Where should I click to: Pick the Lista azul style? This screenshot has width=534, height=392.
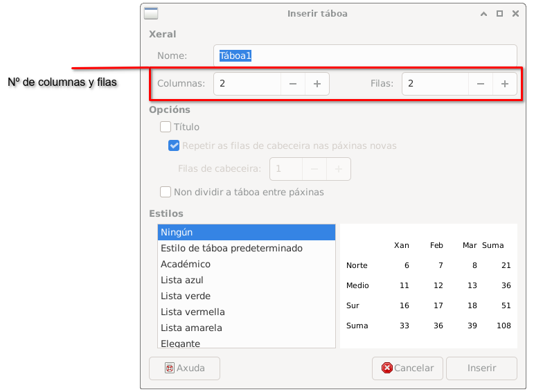246,280
